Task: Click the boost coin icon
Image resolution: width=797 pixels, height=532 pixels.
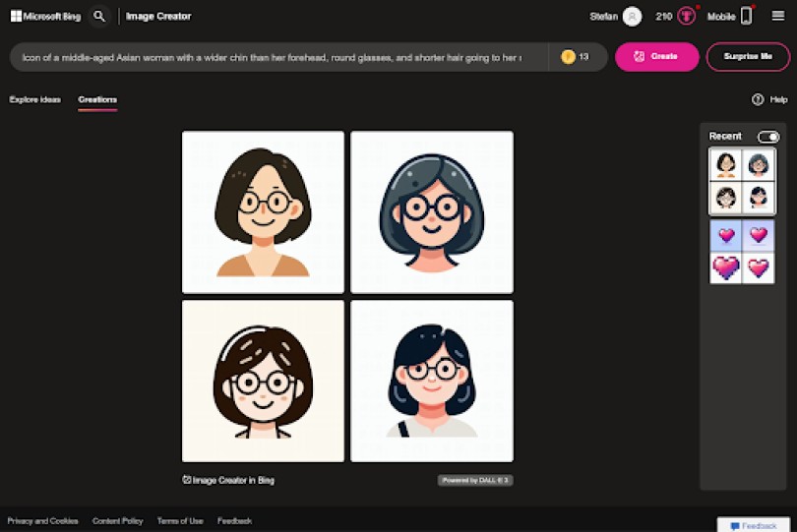Action: click(x=568, y=57)
